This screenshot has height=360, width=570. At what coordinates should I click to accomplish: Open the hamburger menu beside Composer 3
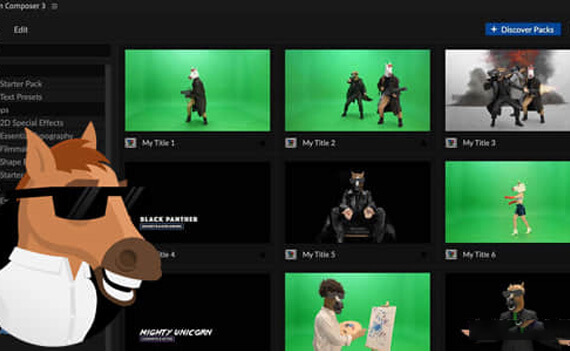tap(55, 6)
